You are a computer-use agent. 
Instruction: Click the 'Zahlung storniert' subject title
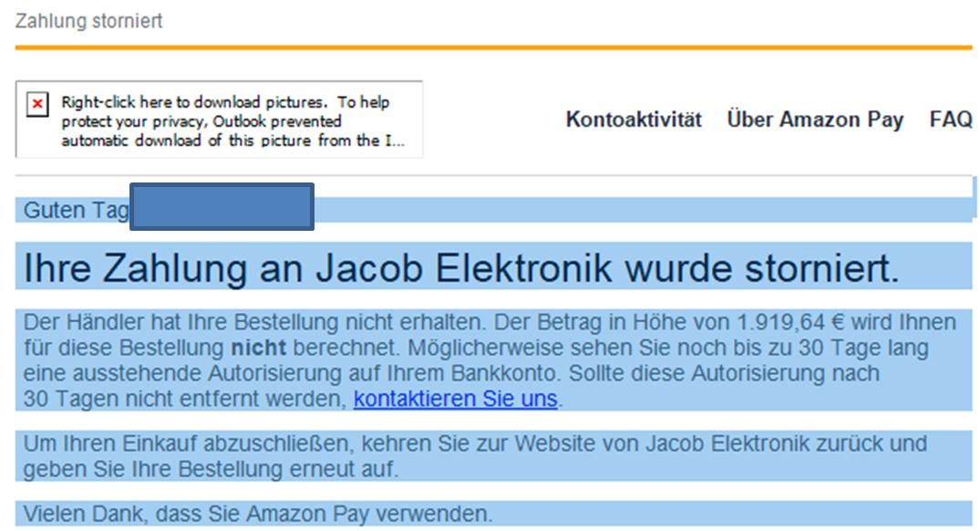(88, 21)
